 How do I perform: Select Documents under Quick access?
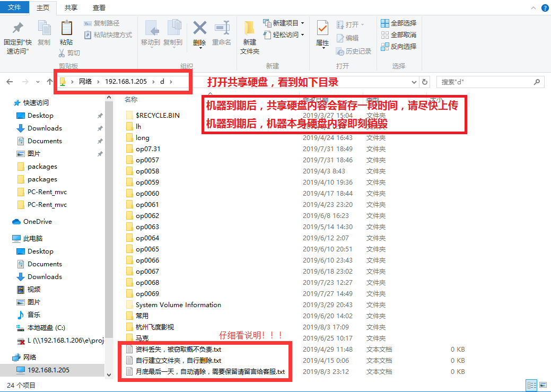tap(45, 141)
